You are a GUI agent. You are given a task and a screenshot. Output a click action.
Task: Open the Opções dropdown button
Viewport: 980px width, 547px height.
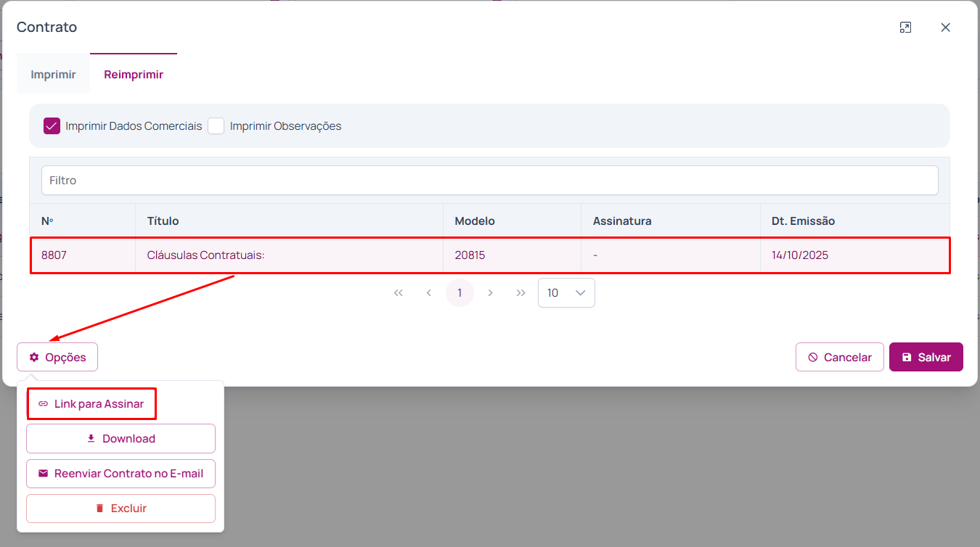tap(57, 357)
